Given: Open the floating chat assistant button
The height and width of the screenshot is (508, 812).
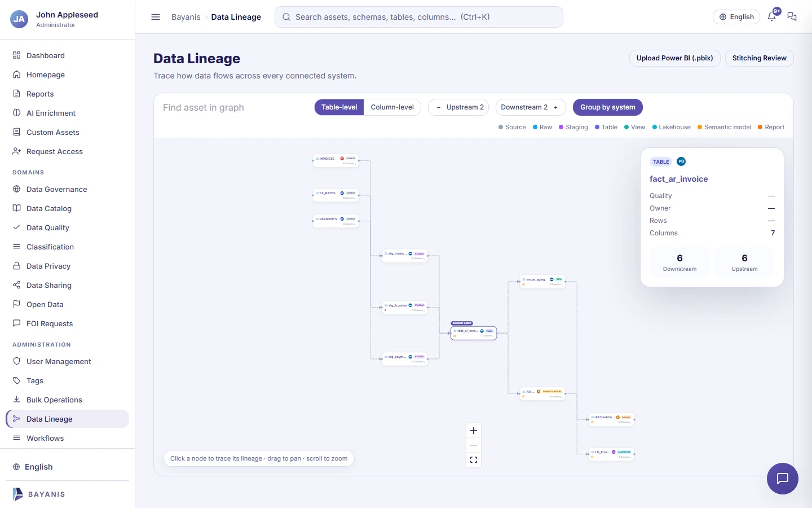Looking at the screenshot, I should point(783,479).
